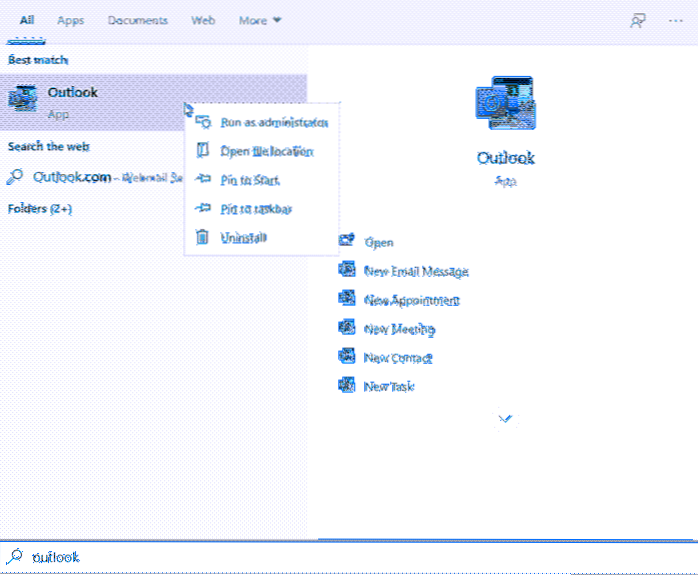Click the search box containing outlook

click(350, 557)
